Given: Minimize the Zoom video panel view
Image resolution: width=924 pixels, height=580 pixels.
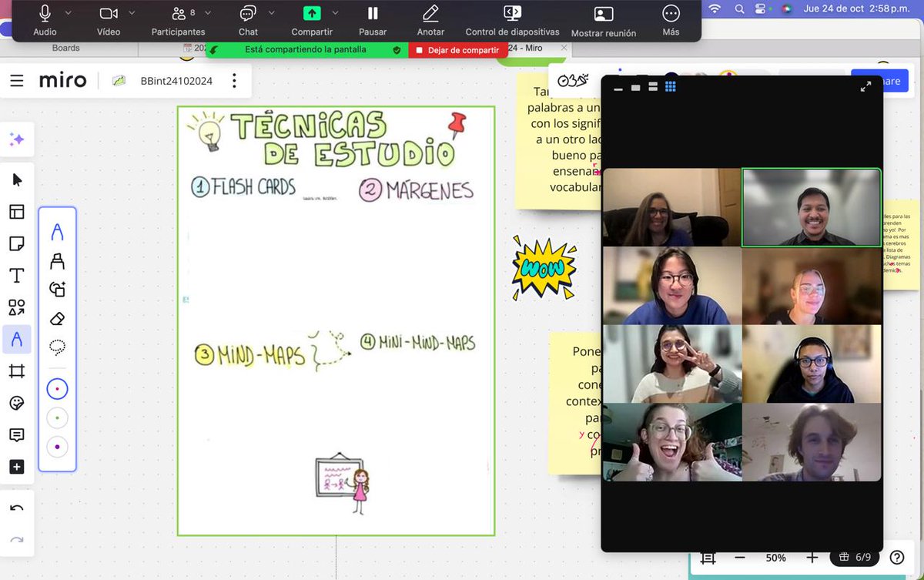Looking at the screenshot, I should click(618, 88).
